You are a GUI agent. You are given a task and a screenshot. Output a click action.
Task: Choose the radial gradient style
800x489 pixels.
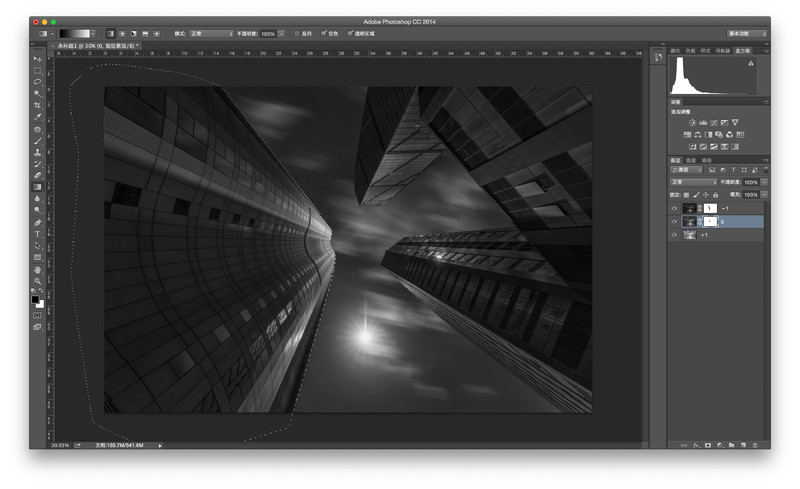pyautogui.click(x=122, y=34)
